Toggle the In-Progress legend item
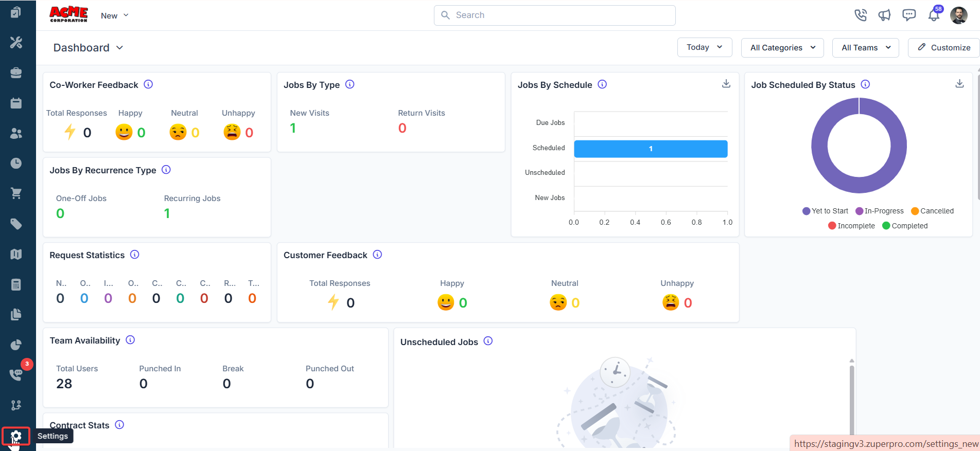Image resolution: width=980 pixels, height=451 pixels. click(x=880, y=211)
